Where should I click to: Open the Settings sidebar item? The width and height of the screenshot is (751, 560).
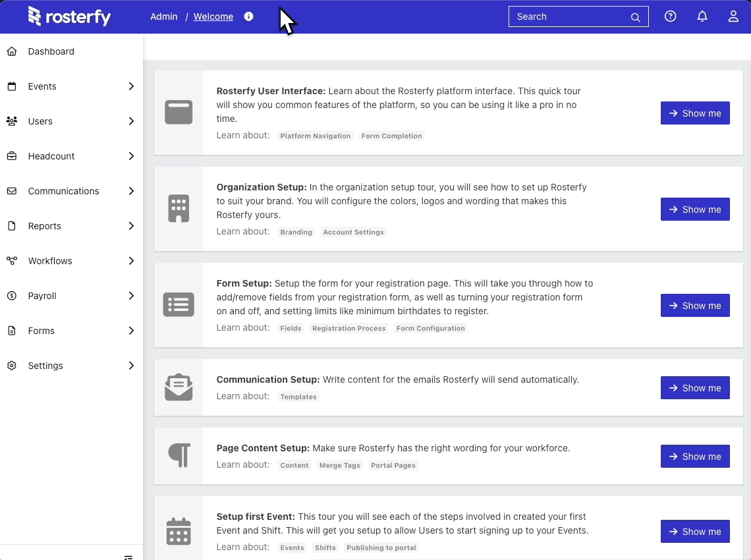pyautogui.click(x=71, y=366)
